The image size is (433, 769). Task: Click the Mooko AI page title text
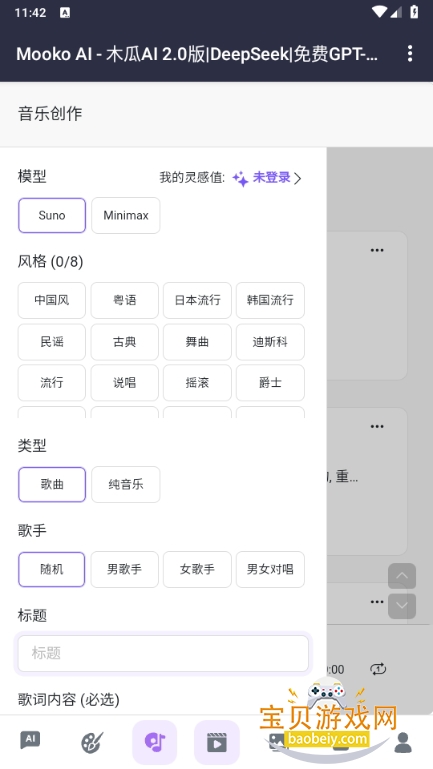(197, 54)
